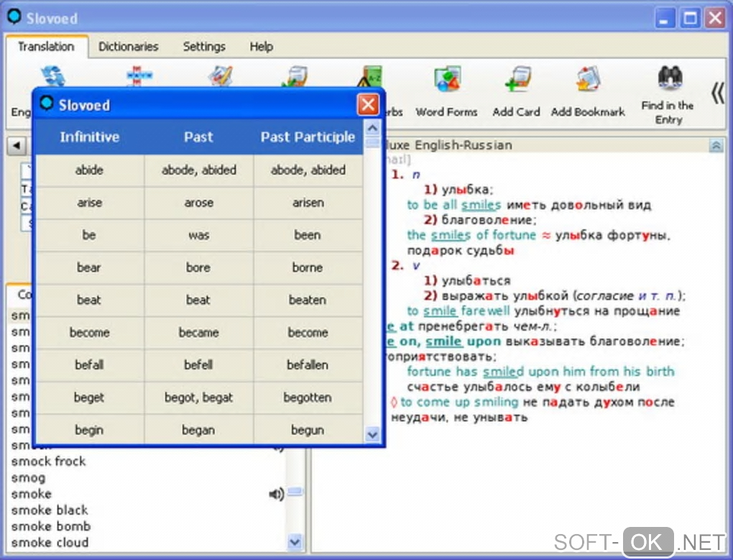The height and width of the screenshot is (560, 733).
Task: Click the Past Participle column header
Action: point(308,137)
